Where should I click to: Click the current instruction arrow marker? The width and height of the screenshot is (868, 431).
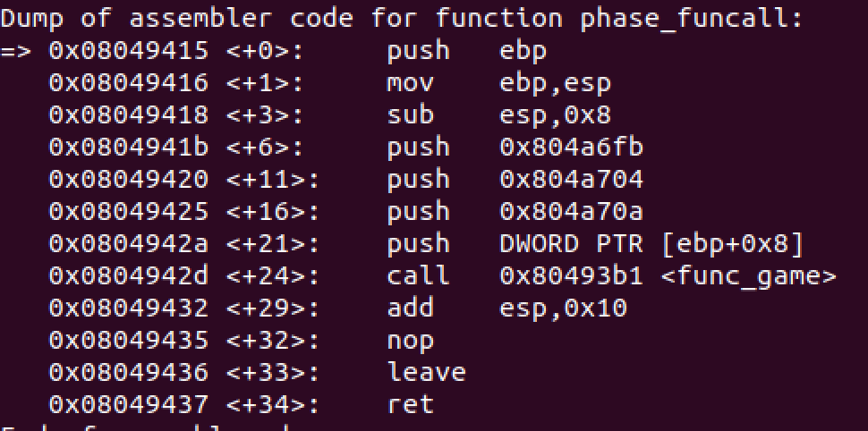point(16,51)
